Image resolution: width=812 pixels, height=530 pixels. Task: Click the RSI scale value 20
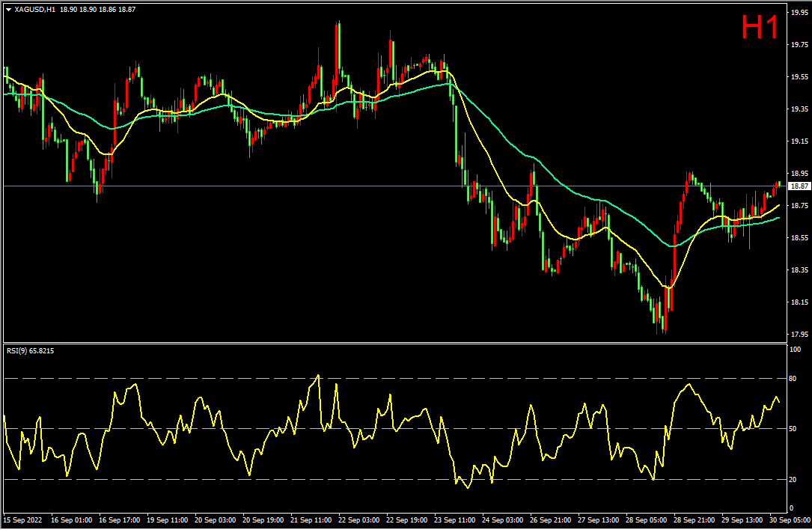pos(793,480)
